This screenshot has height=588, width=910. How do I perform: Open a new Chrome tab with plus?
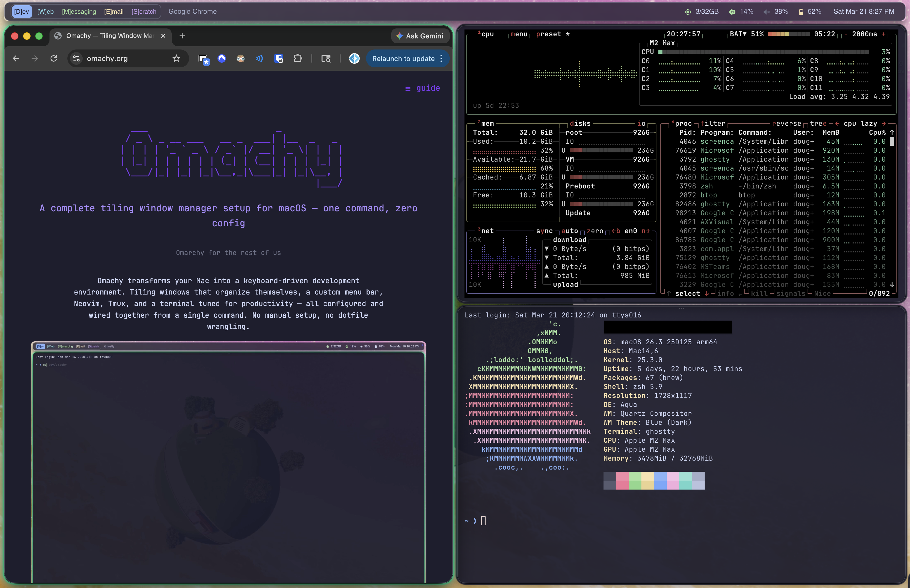coord(182,36)
